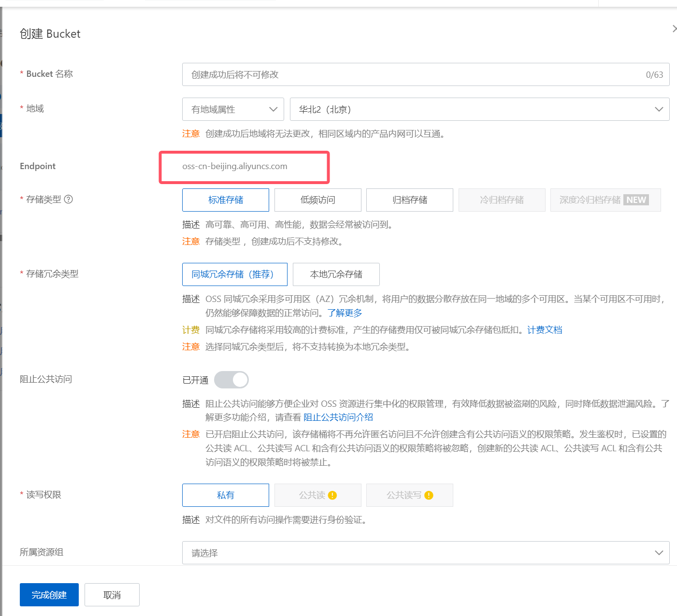This screenshot has width=677, height=616.
Task: Open the 了解更多 link
Action: [345, 313]
